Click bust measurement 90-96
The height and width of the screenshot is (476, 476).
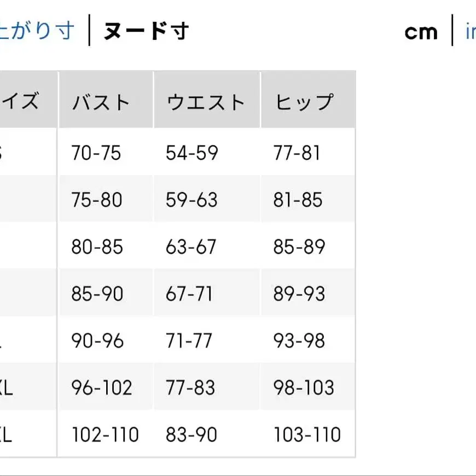pyautogui.click(x=96, y=340)
